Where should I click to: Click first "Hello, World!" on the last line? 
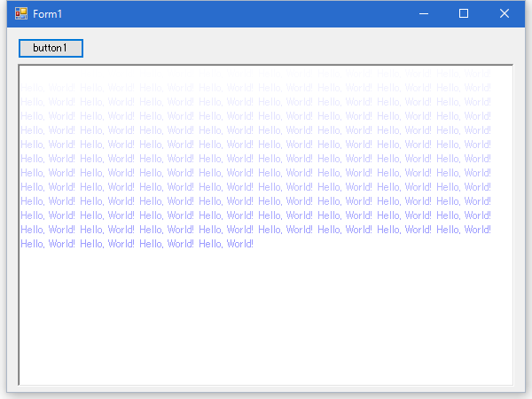tap(48, 244)
